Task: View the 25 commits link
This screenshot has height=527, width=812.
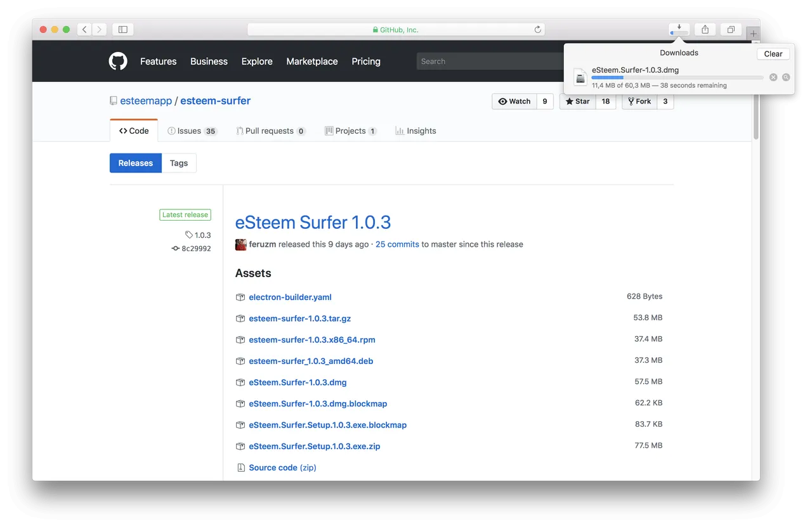Action: (397, 244)
